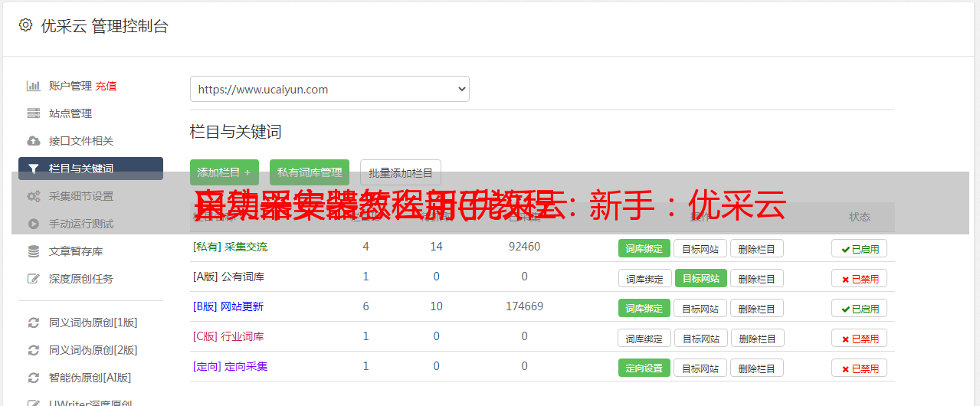Select 栏目与关键词 sidebar item

coord(90,169)
